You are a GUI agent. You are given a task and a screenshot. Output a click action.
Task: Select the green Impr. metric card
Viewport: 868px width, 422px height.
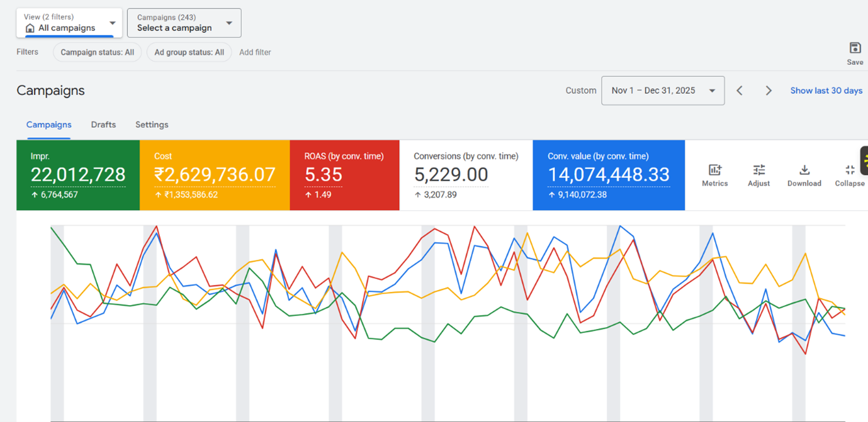tap(78, 175)
